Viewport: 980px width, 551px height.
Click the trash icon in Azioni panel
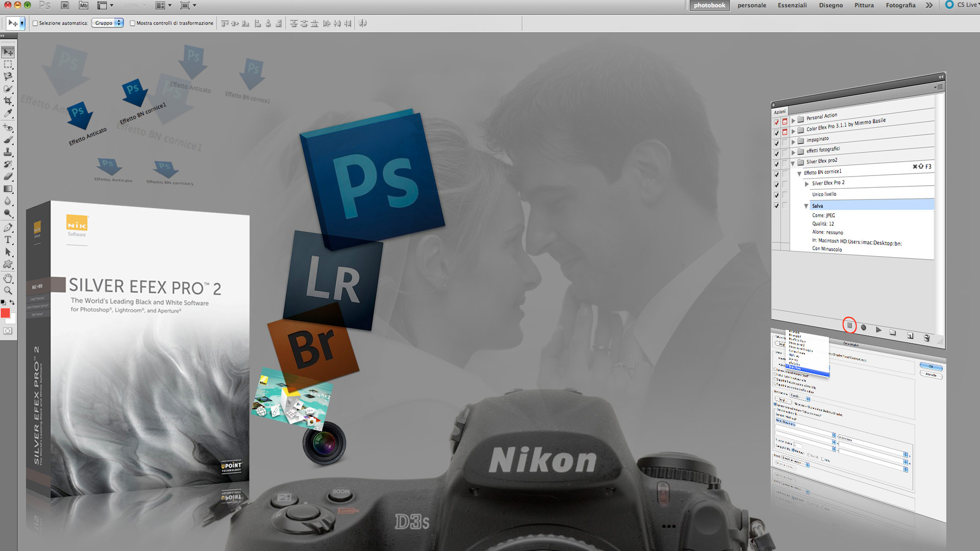[927, 338]
